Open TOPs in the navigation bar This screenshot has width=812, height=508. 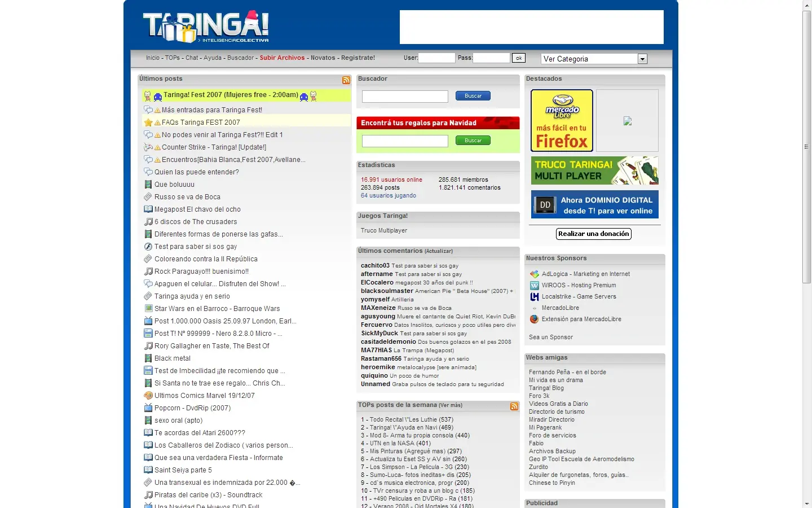point(173,58)
